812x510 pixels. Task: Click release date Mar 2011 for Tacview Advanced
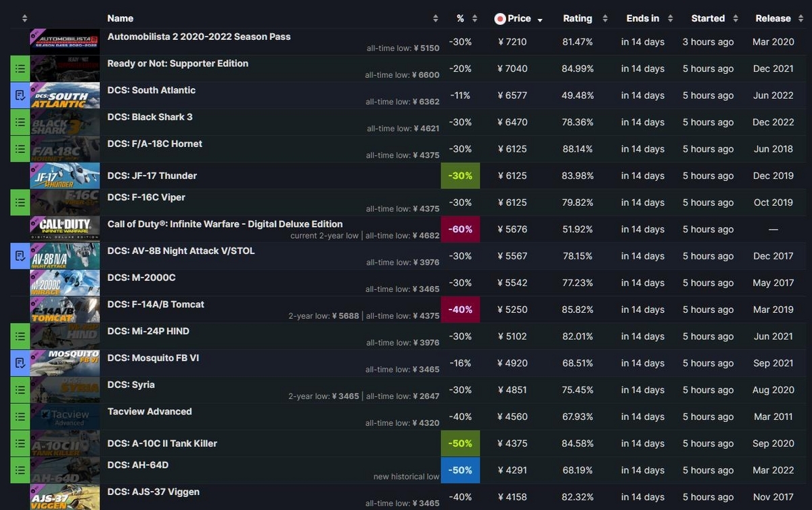(773, 417)
